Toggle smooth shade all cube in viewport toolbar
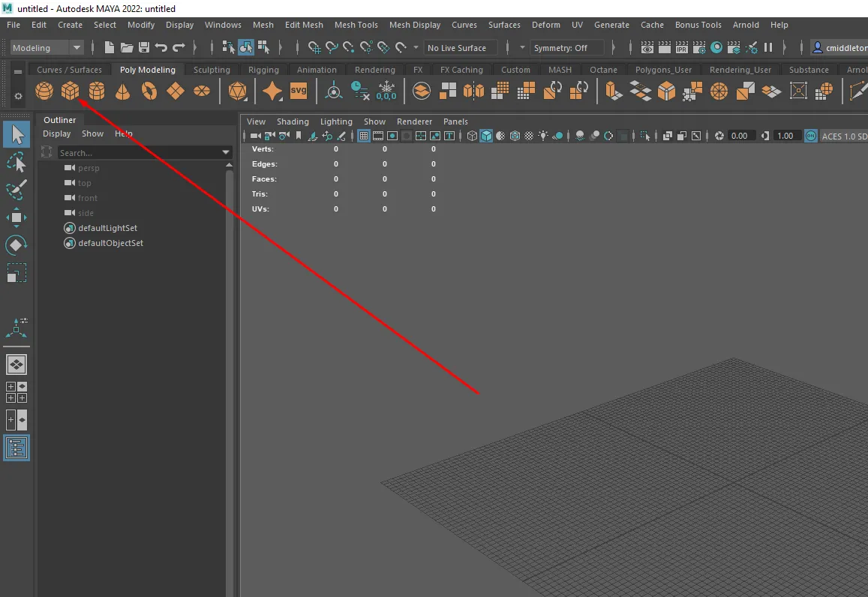 [486, 136]
